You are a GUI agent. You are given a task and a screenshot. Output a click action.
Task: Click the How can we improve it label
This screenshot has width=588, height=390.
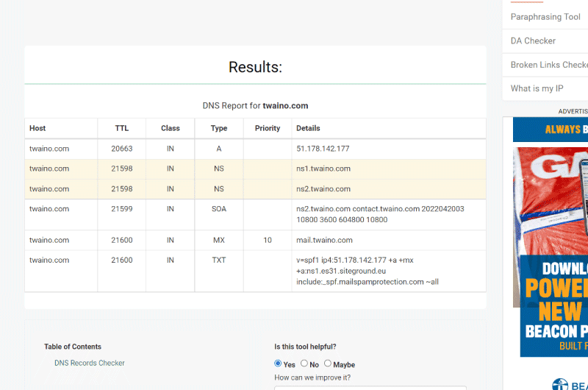[312, 377]
